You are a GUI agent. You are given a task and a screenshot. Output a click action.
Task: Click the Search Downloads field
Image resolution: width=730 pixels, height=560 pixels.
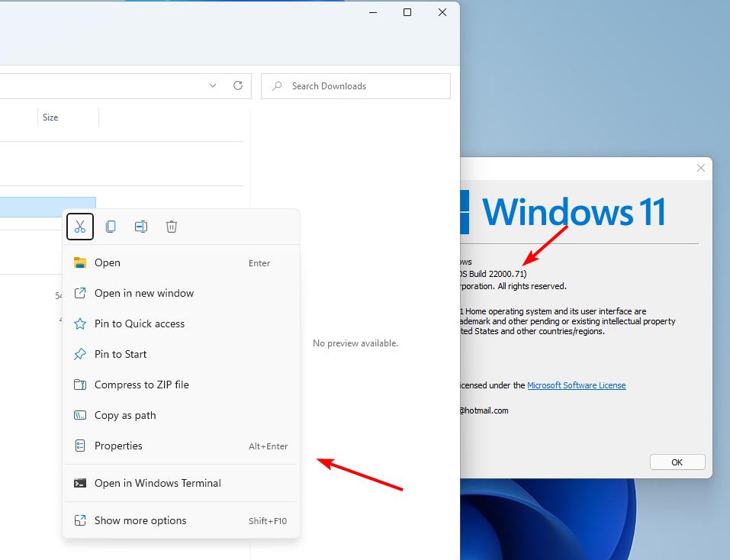pyautogui.click(x=355, y=86)
